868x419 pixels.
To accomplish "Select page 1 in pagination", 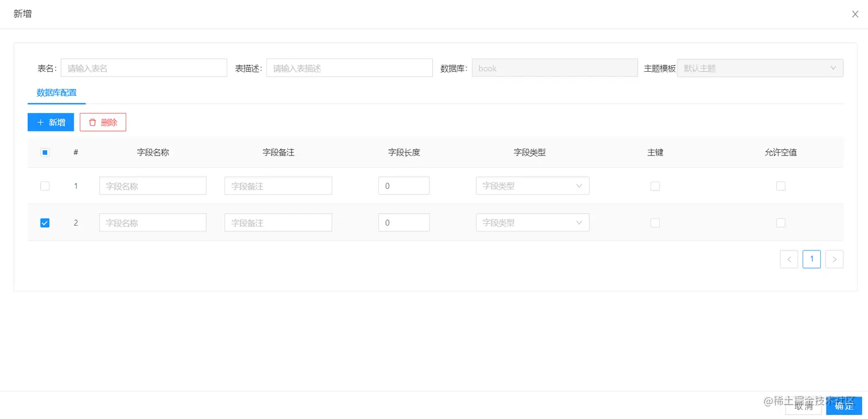I will 812,259.
